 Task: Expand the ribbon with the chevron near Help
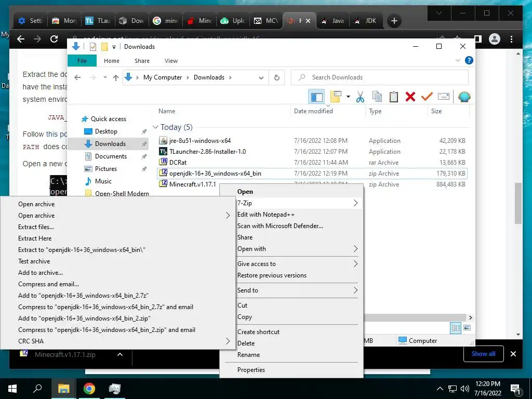pyautogui.click(x=457, y=60)
